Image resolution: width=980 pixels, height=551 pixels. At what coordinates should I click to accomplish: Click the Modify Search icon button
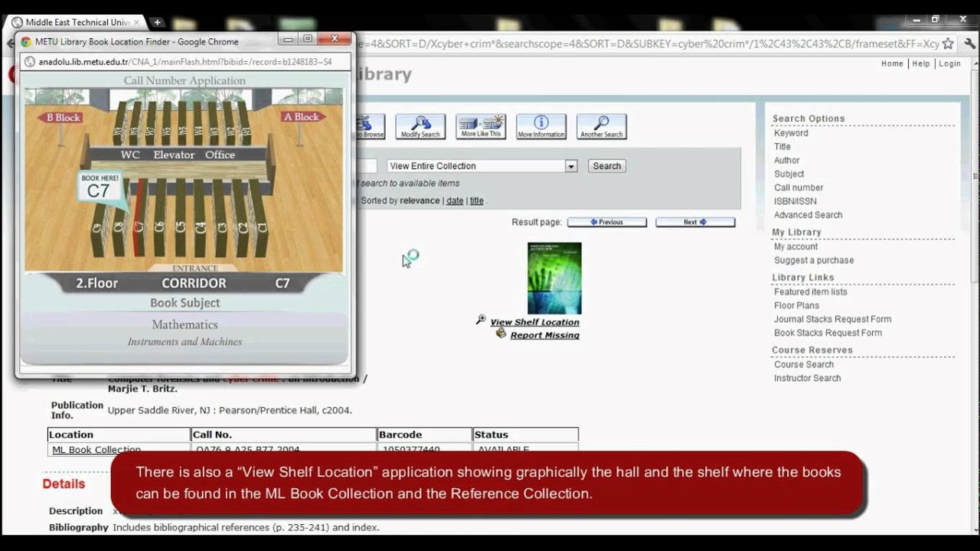point(420,126)
